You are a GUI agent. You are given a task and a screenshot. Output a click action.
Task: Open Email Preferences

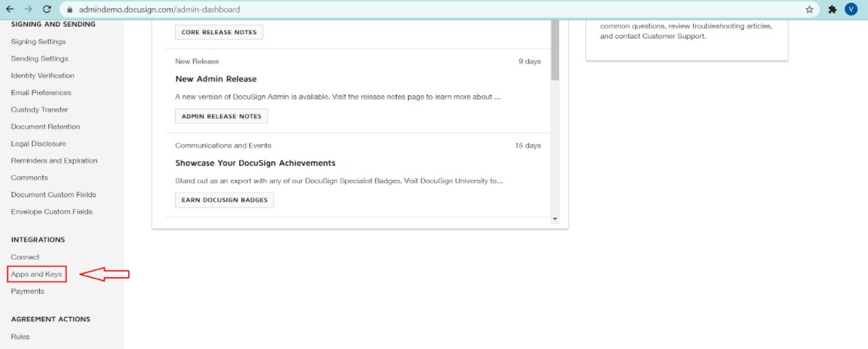click(41, 93)
